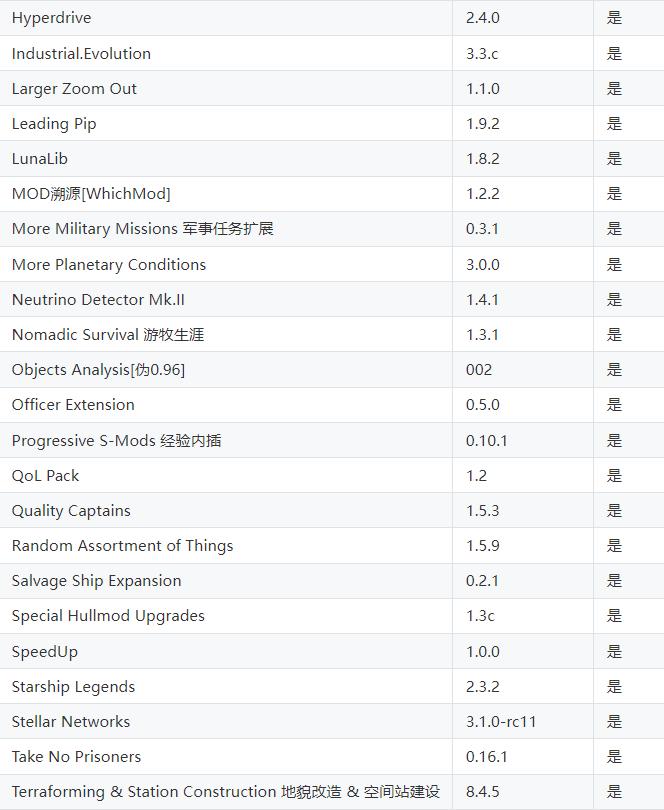Click the Hyperdrive mod name cell
664x810 pixels.
tap(51, 18)
